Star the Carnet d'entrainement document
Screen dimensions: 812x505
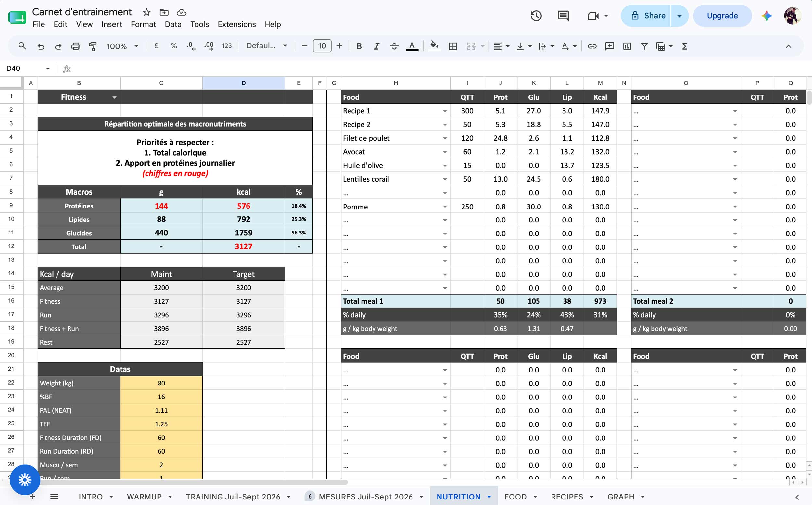(x=146, y=12)
